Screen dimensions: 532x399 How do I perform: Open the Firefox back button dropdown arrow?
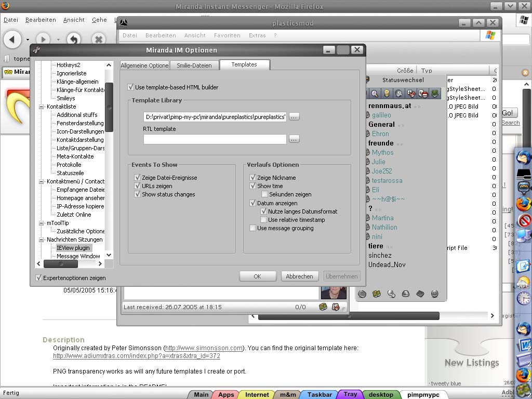pyautogui.click(x=28, y=39)
